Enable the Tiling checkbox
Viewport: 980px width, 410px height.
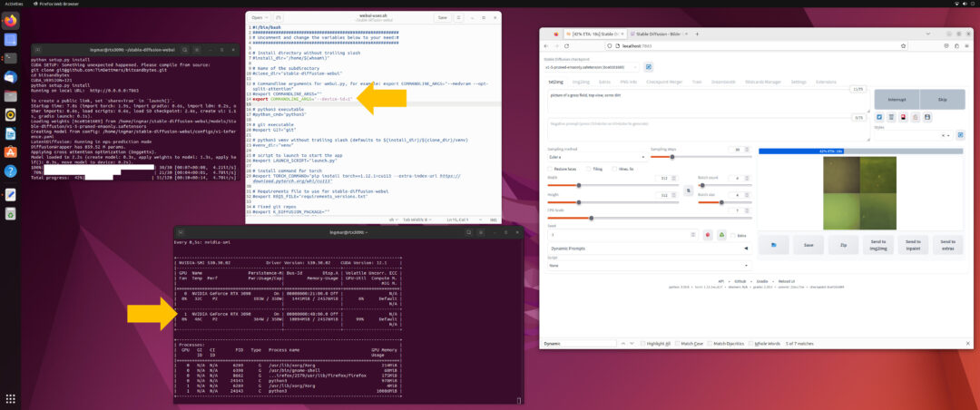[x=587, y=169]
